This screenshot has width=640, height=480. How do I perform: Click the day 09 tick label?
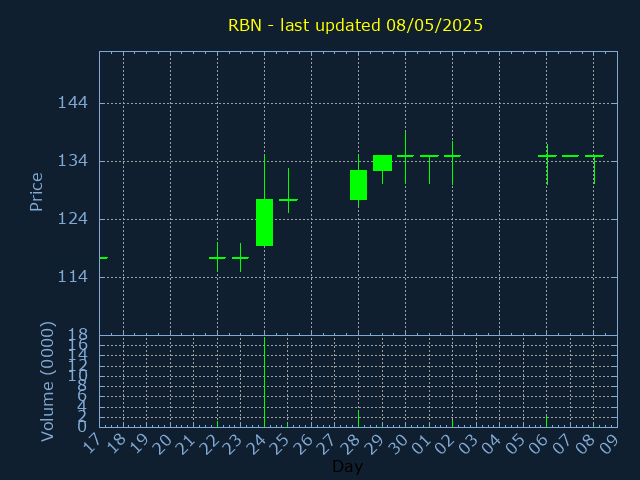[609, 443]
